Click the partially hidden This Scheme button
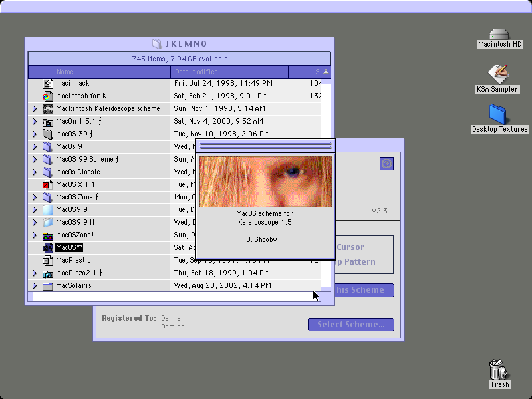The width and height of the screenshot is (532, 399). click(x=364, y=290)
